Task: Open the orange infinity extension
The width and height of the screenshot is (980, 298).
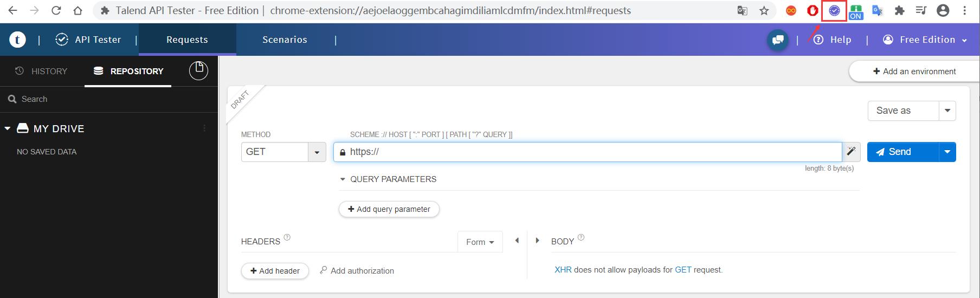Action: click(x=791, y=10)
